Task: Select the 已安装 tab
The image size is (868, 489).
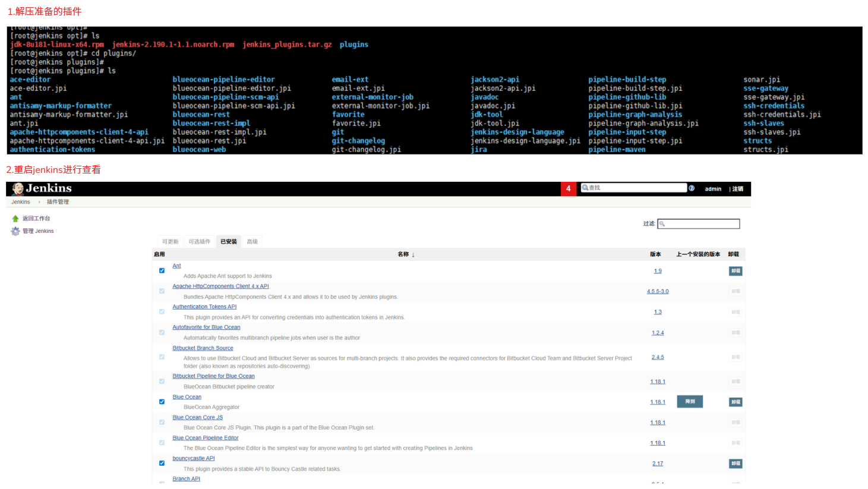Action: [x=229, y=242]
